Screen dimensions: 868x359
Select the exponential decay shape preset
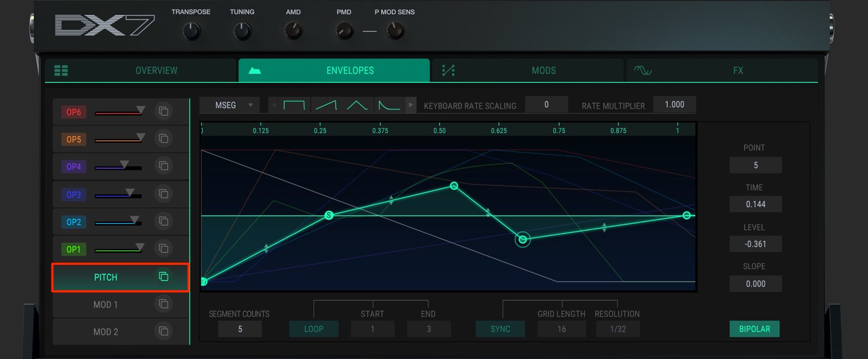pos(389,105)
